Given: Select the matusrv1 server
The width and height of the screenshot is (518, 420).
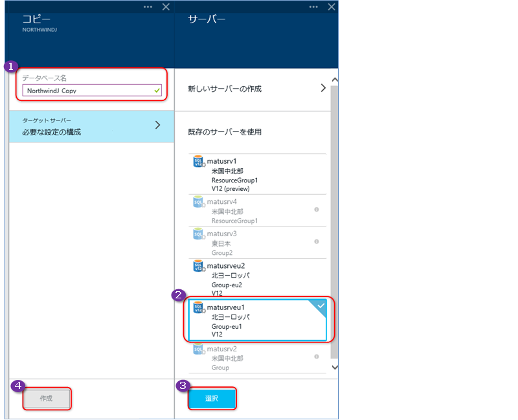Looking at the screenshot, I should [257, 174].
